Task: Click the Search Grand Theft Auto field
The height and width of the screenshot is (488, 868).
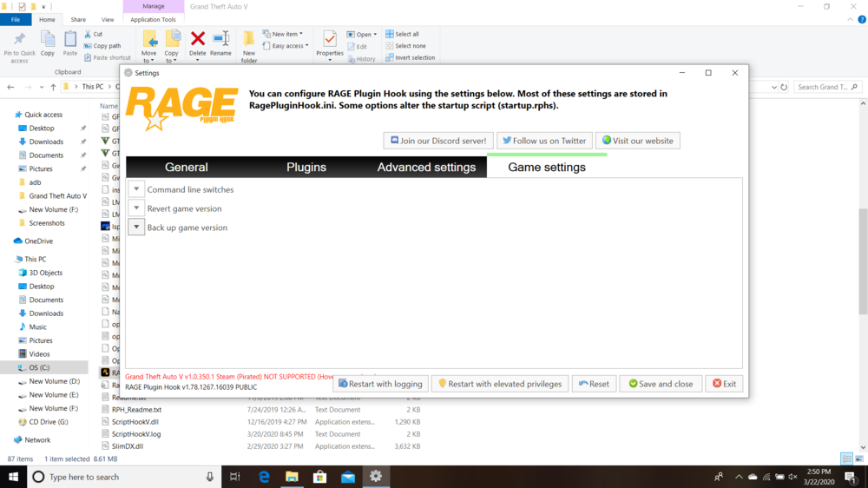Action: pyautogui.click(x=827, y=87)
